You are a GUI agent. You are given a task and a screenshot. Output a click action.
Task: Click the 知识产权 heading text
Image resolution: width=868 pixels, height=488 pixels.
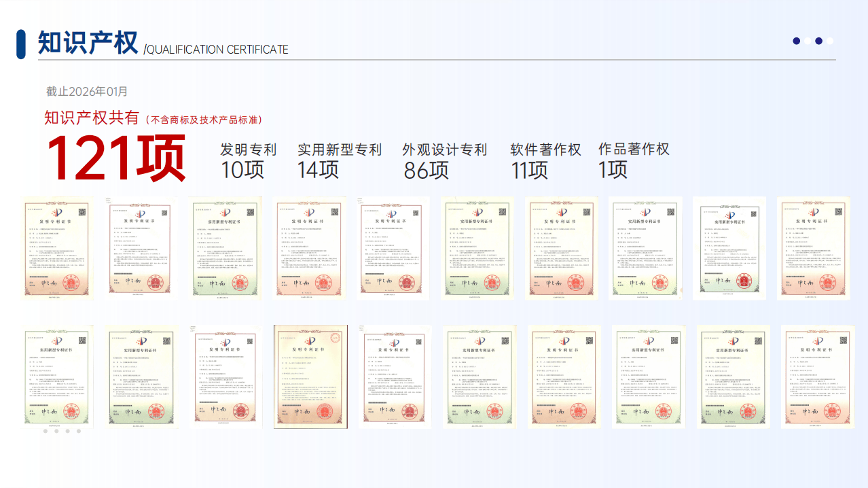point(88,43)
